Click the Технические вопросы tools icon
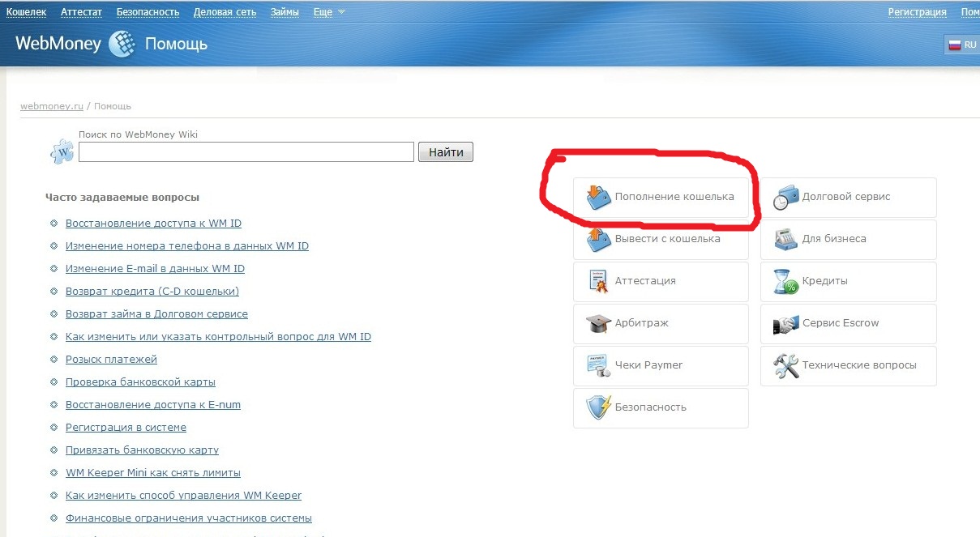Image resolution: width=980 pixels, height=537 pixels. 785,365
